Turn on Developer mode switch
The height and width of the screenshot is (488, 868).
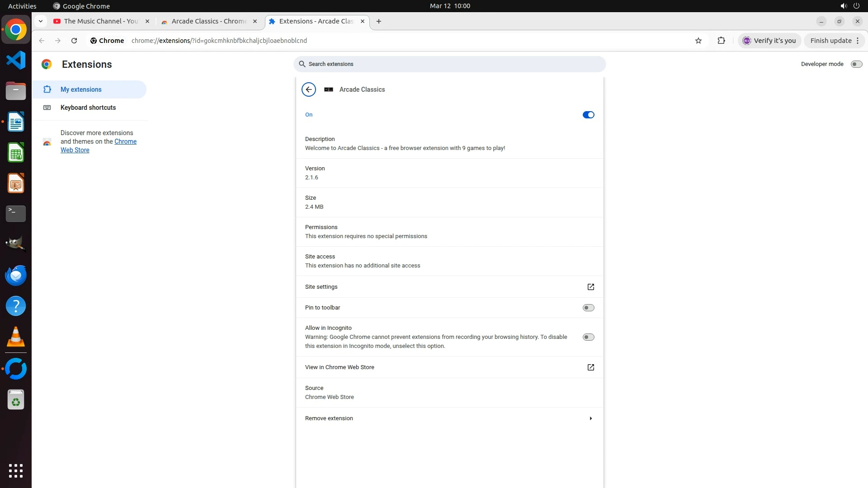pyautogui.click(x=856, y=64)
